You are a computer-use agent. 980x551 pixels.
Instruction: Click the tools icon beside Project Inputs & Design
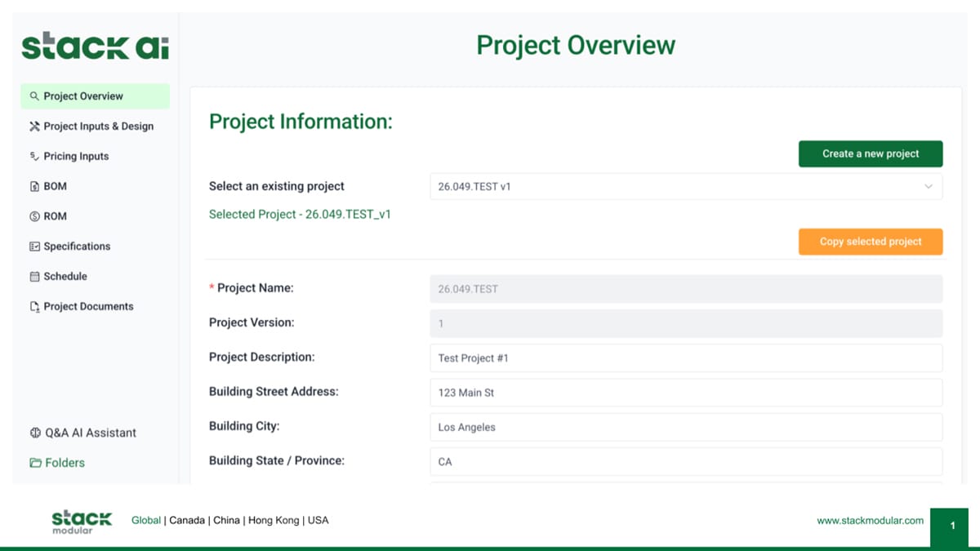[34, 127]
